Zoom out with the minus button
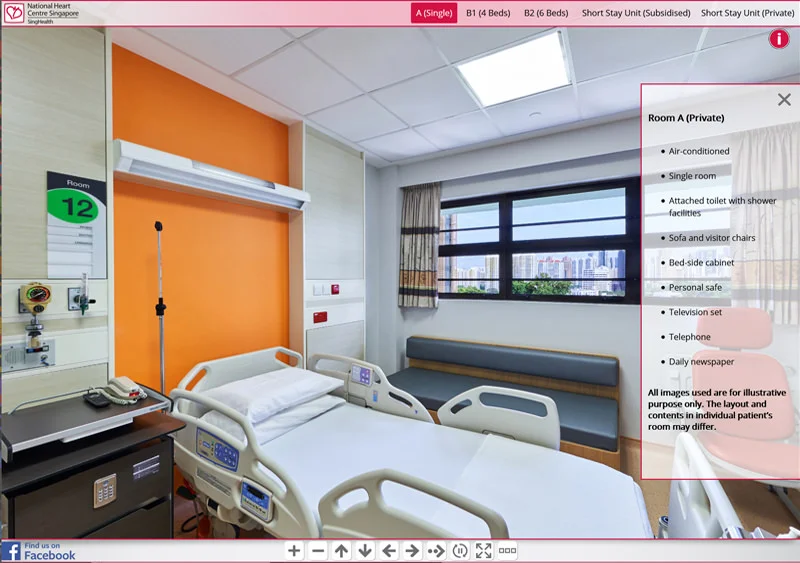 pos(318,551)
